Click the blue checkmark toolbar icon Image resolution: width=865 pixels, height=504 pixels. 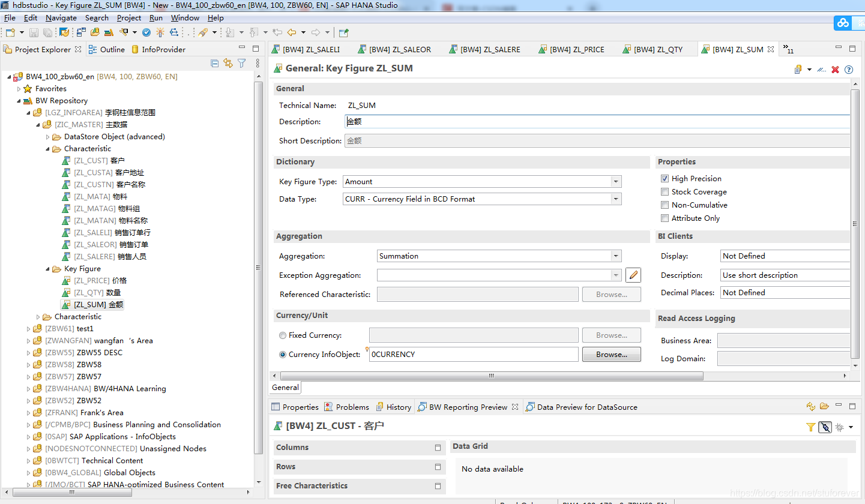146,32
